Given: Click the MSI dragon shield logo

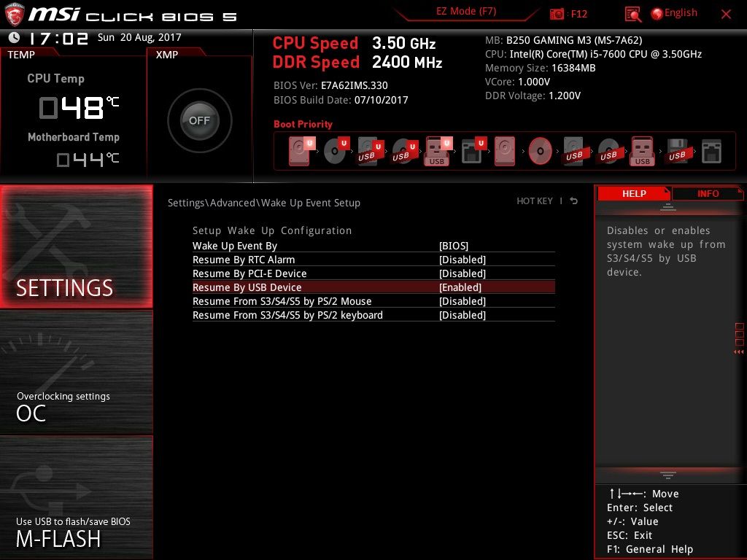Looking at the screenshot, I should [15, 15].
